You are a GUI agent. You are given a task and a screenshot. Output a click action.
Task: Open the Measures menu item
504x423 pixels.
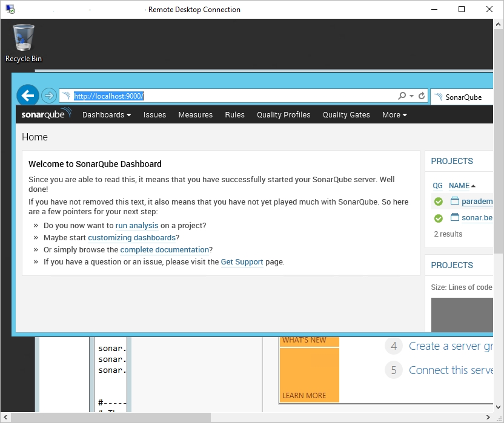(196, 114)
